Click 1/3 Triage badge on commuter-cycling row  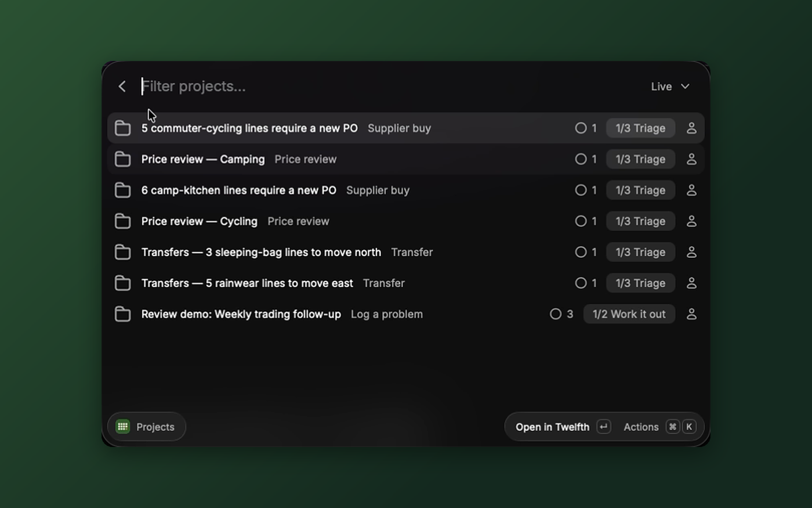click(640, 128)
